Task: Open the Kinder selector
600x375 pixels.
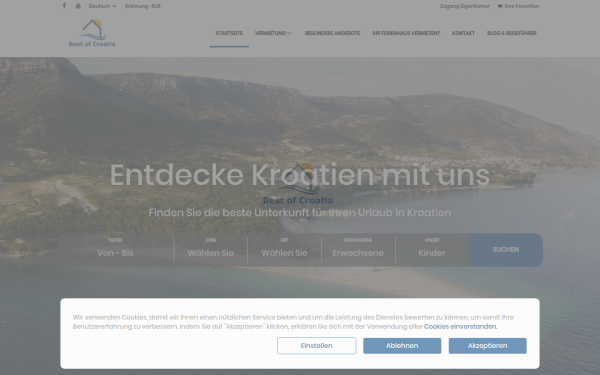Action: 432,250
